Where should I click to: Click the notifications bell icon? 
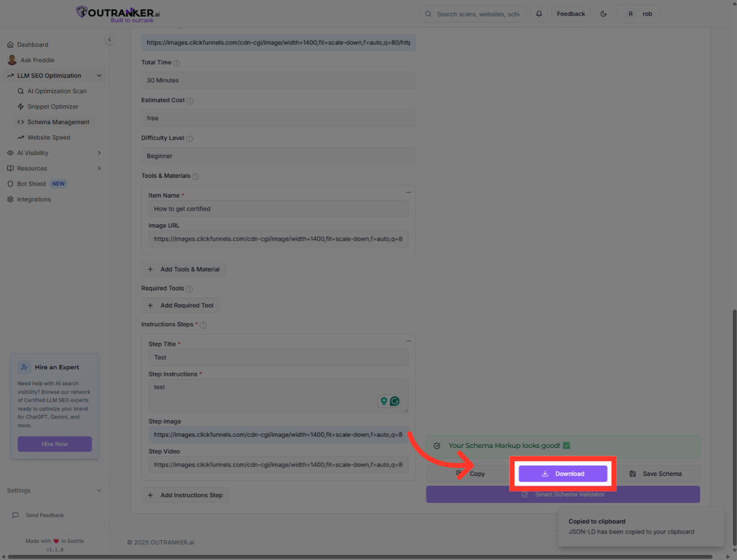(539, 14)
